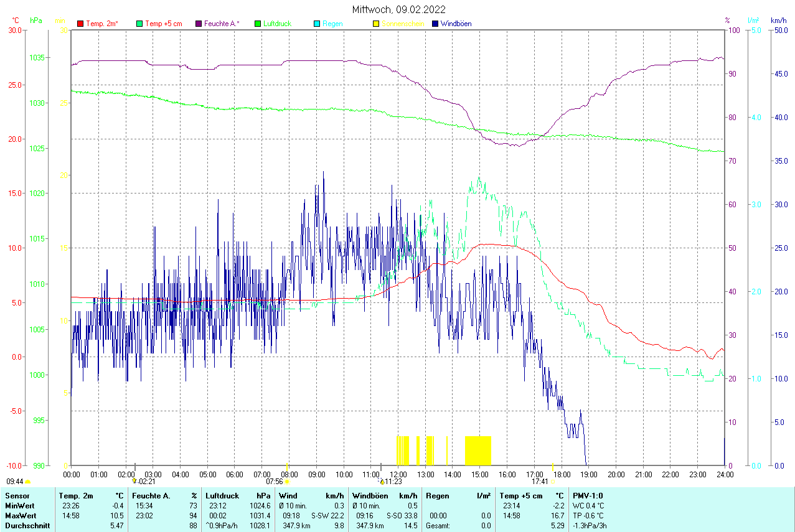This screenshot has height=532, width=795.
Task: Select the 'Temp. 2m*' legend label
Action: (x=102, y=24)
